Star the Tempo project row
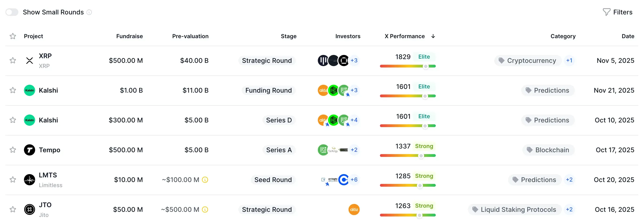Screen dimensions: 644x223 [x=13, y=150]
